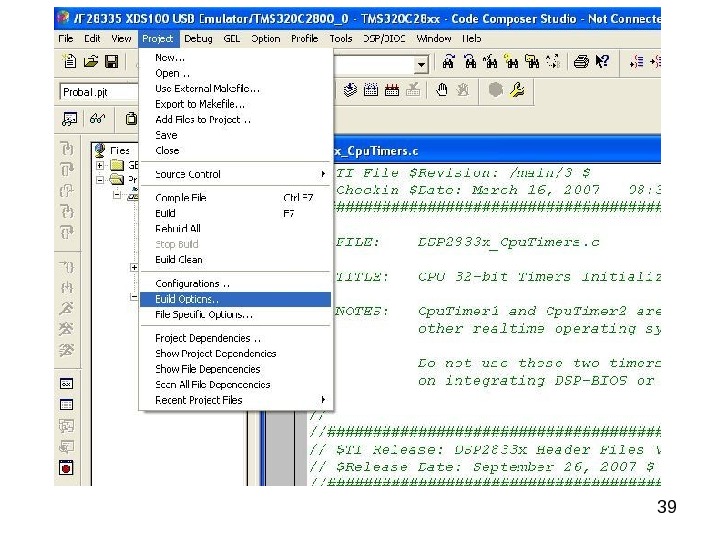This screenshot has width=720, height=540.
Task: Click the CpuTimers.c editor title bar
Action: click(497, 151)
